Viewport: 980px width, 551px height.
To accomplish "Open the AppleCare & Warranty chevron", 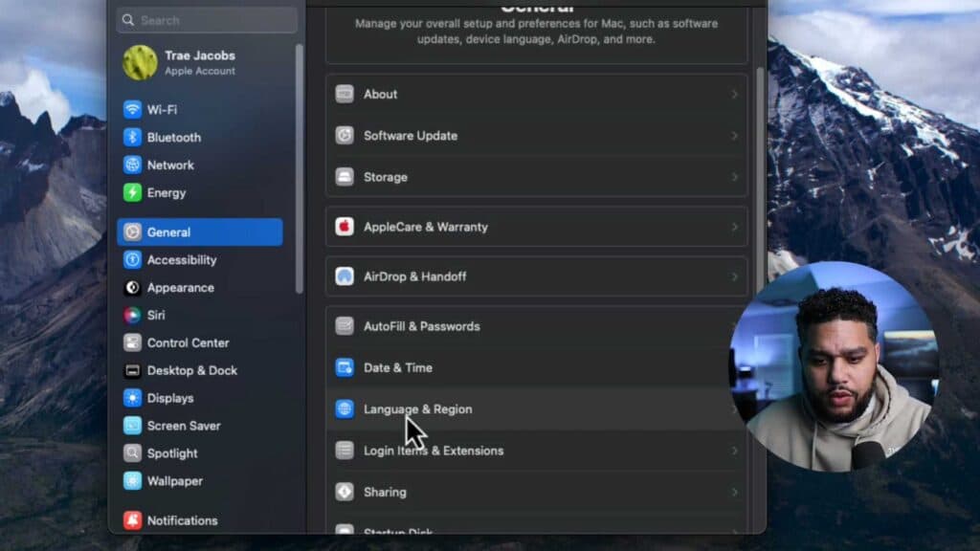I will [734, 227].
